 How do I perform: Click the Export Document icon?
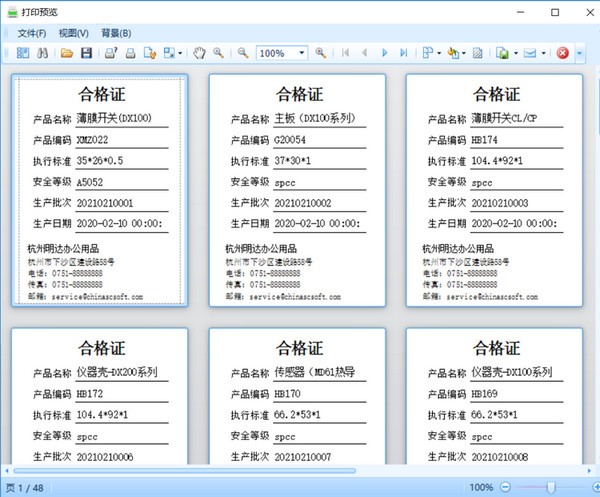point(502,53)
